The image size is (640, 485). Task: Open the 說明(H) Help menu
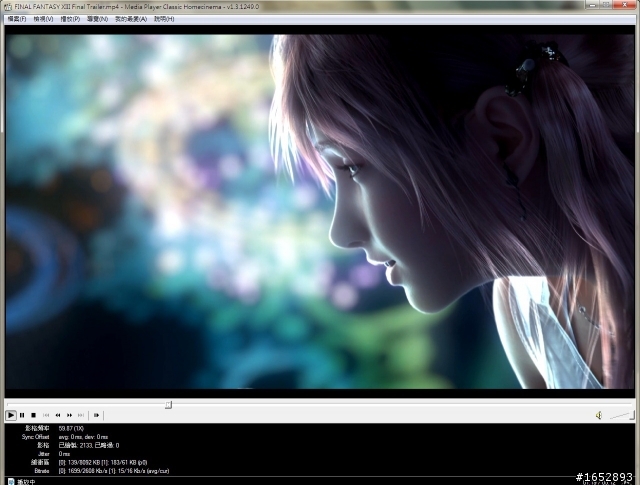tap(164, 19)
